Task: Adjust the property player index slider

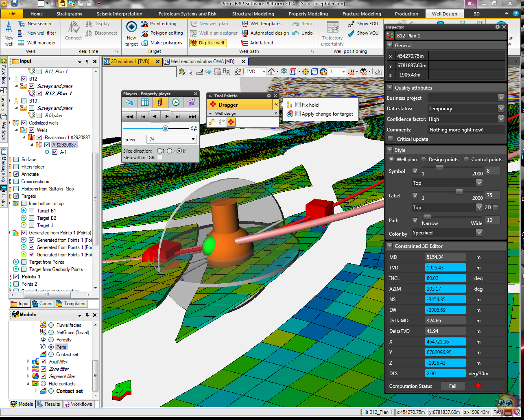Action: (165, 128)
